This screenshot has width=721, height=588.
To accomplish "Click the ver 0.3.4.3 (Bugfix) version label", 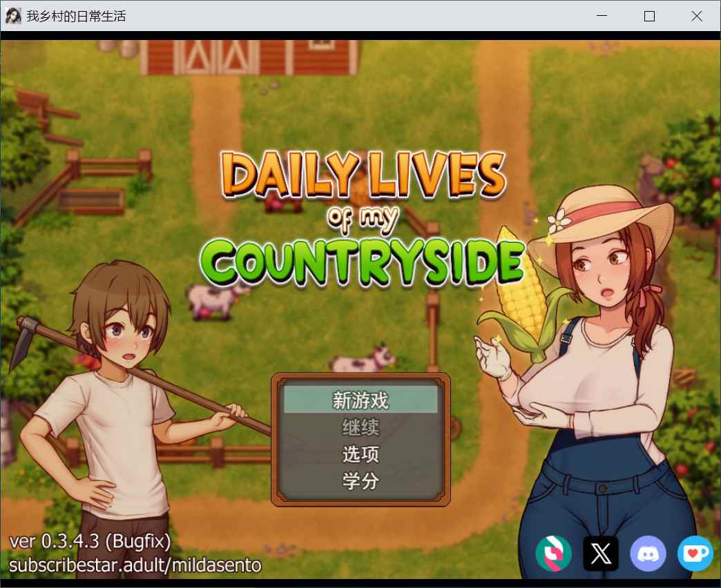I will [90, 540].
